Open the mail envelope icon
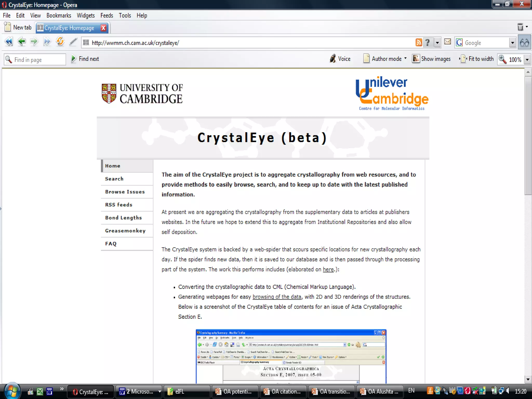 pyautogui.click(x=447, y=42)
